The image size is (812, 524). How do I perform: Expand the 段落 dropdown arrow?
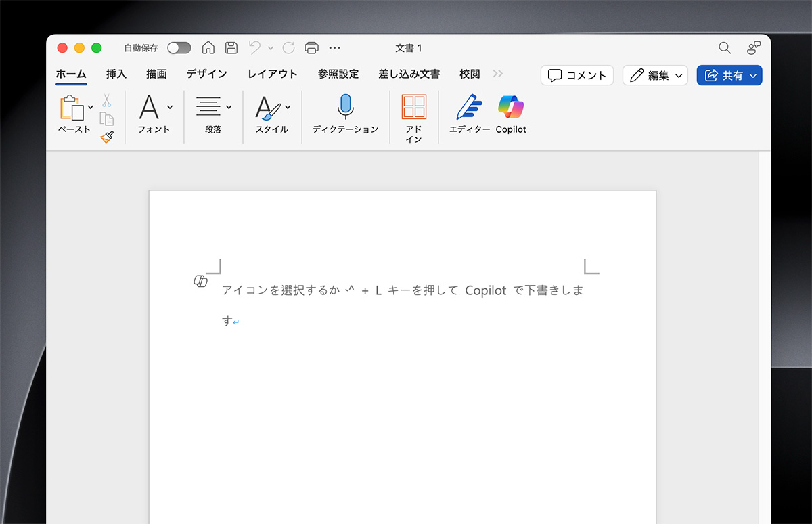pyautogui.click(x=229, y=107)
